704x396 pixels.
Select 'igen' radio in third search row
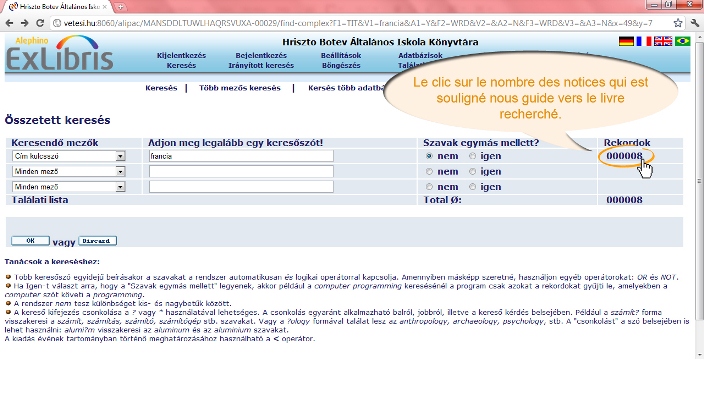(472, 187)
